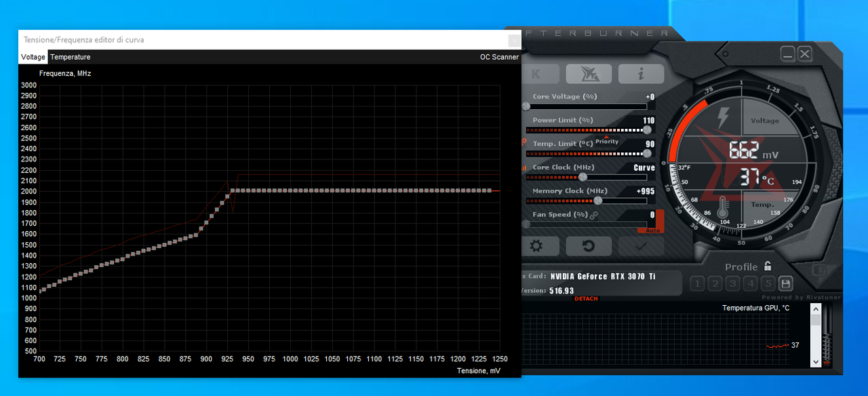Select profile slot 1
Image resolution: width=868 pixels, height=396 pixels.
point(697,283)
